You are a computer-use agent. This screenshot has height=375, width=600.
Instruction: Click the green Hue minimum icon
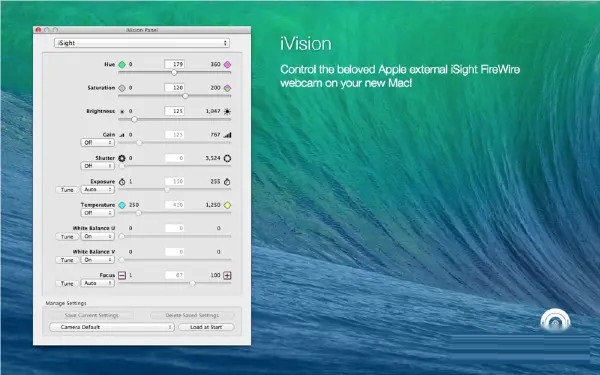(122, 64)
